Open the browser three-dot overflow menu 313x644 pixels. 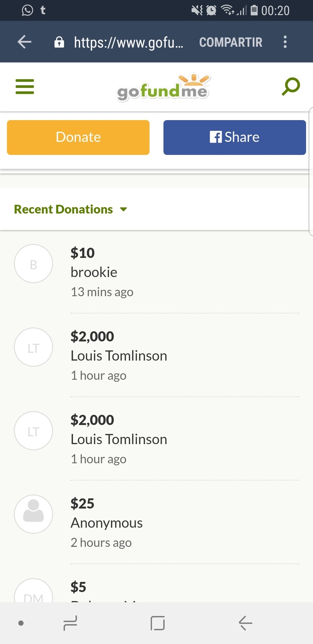click(x=285, y=42)
